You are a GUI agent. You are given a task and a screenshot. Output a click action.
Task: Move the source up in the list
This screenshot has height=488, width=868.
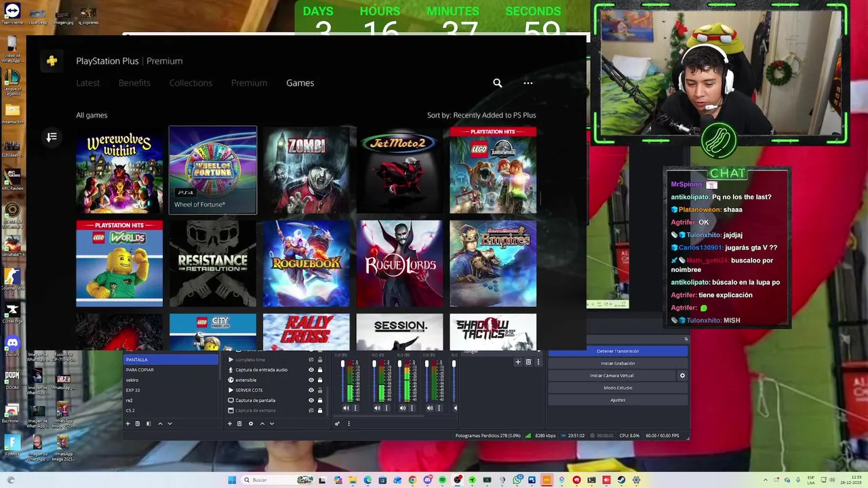pos(262,424)
